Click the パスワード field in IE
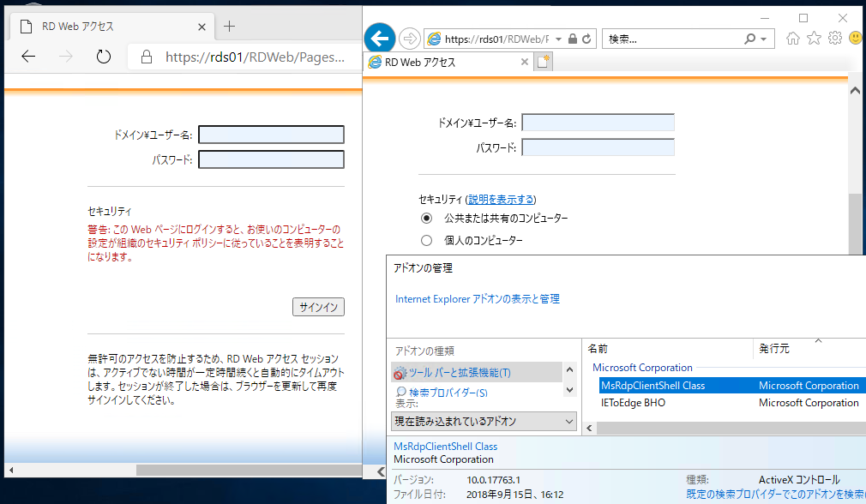 (598, 147)
